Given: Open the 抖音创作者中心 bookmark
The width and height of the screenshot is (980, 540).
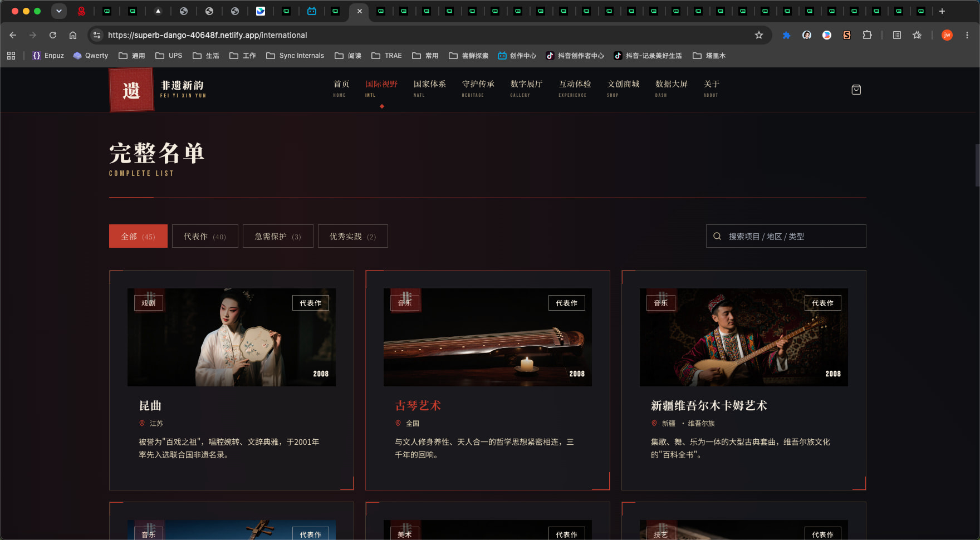Looking at the screenshot, I should [575, 56].
